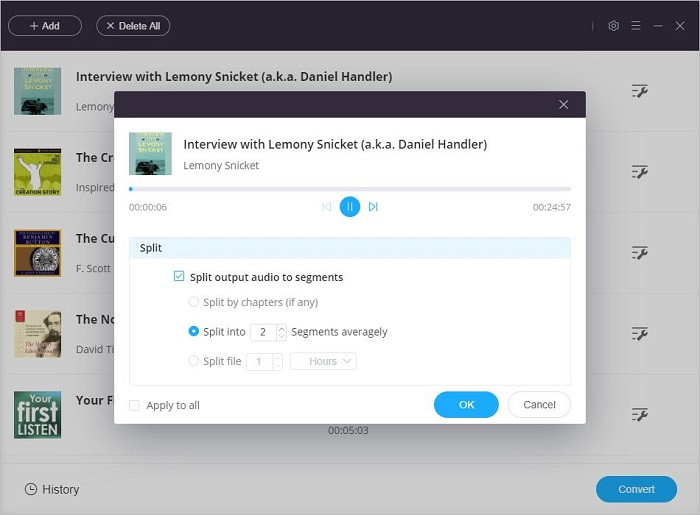The width and height of the screenshot is (700, 515).
Task: Click the Split section header
Action: point(350,248)
